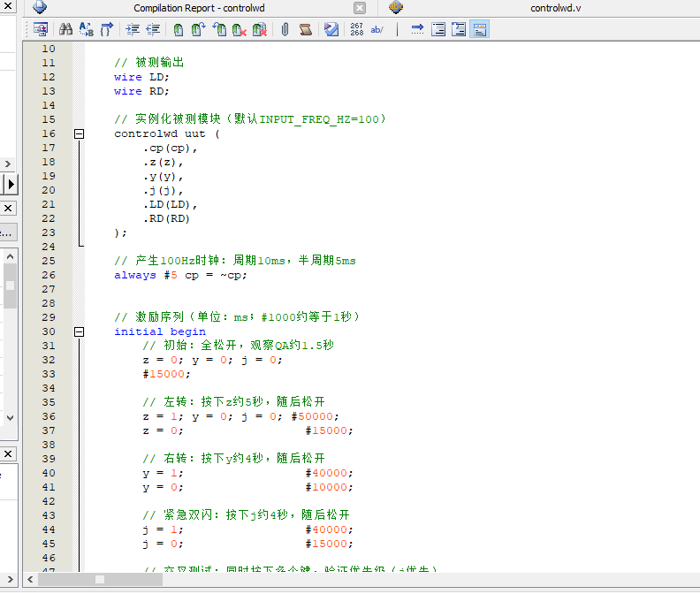Close the lower left side panel

pos(8,453)
